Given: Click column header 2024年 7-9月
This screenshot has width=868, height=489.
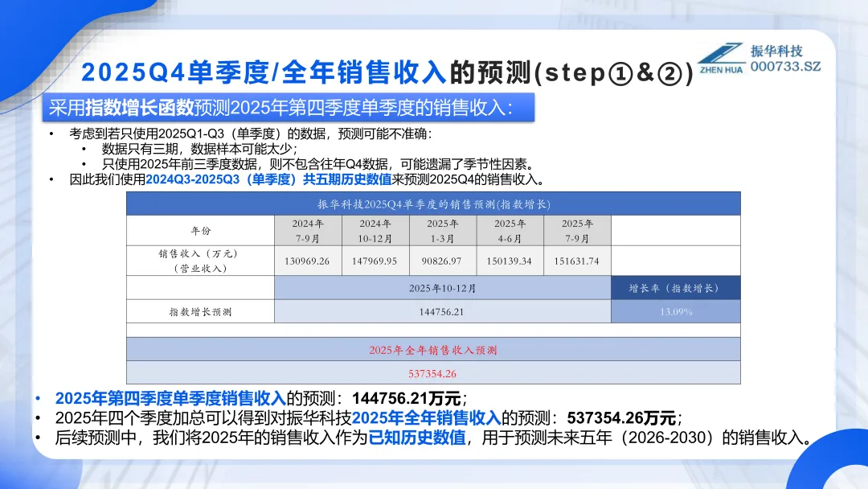Looking at the screenshot, I should click(x=308, y=230).
